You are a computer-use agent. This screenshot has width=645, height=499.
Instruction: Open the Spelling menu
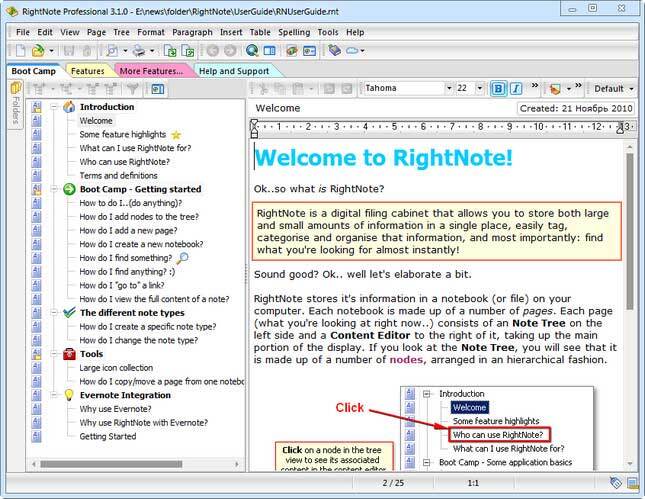tap(294, 32)
